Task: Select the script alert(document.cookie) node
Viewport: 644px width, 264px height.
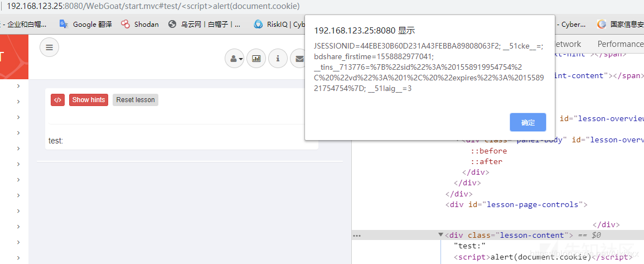Action: coord(543,257)
